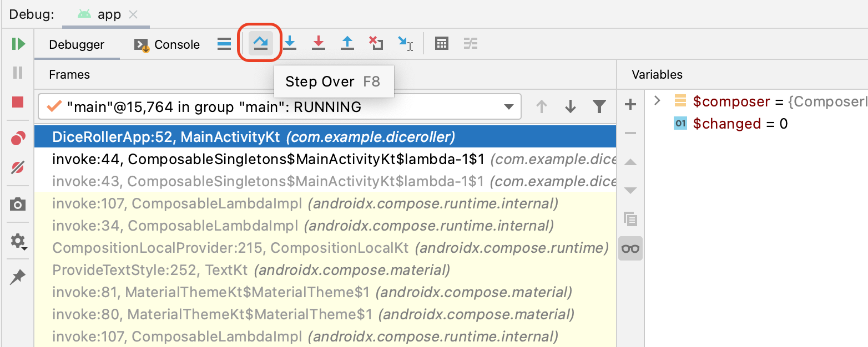Click the Run to Cursor icon
Image resolution: width=868 pixels, height=347 pixels.
click(x=405, y=44)
